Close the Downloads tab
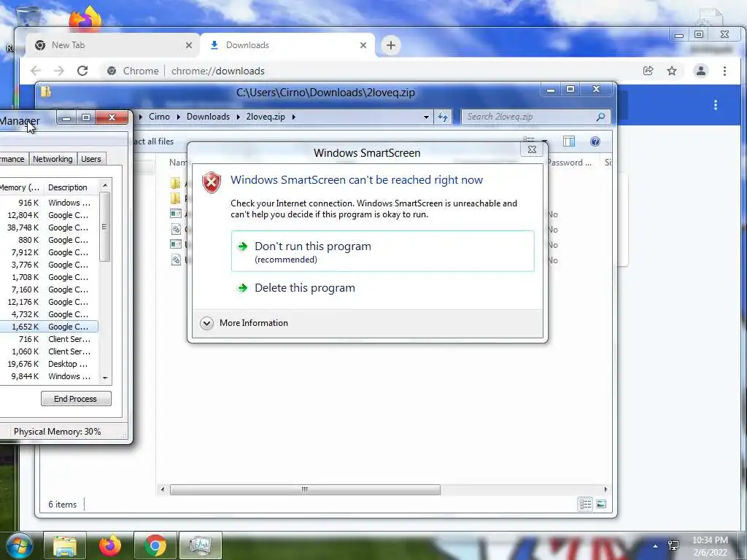Screen dimensions: 747x560 (363, 45)
